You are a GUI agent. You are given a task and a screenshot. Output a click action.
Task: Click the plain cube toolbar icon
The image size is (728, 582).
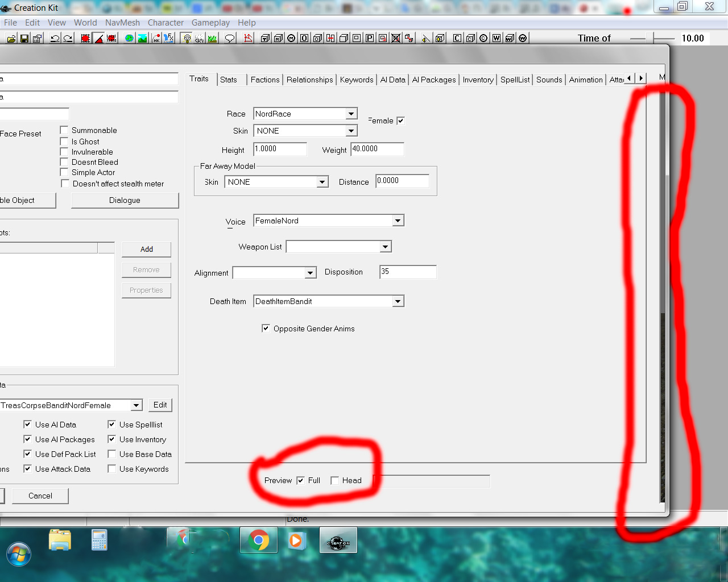point(344,38)
